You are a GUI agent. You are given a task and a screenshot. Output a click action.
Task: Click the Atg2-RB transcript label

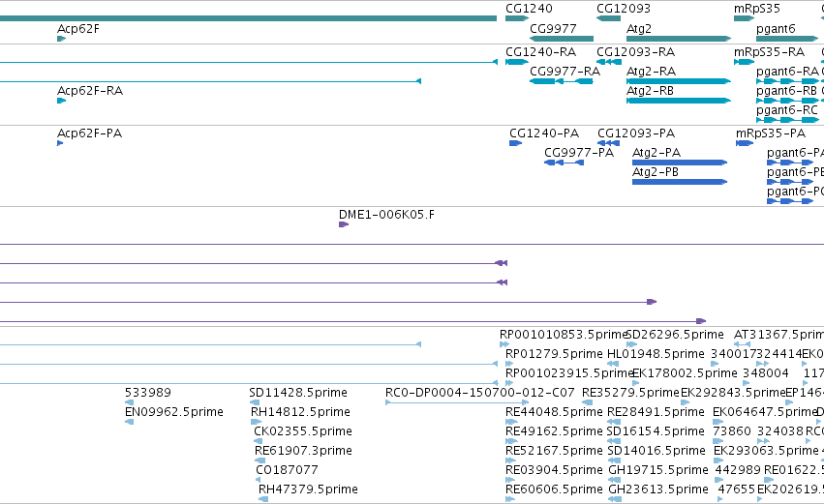click(650, 91)
